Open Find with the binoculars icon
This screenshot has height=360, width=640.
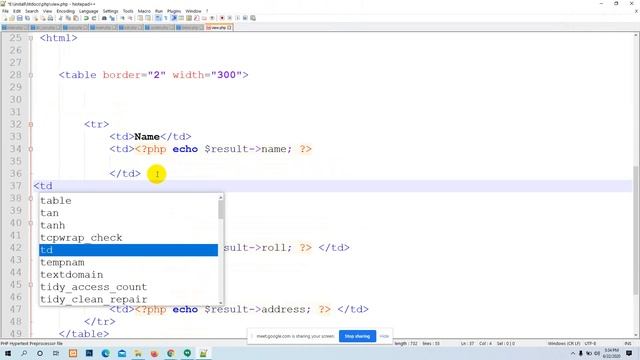pyautogui.click(x=104, y=18)
